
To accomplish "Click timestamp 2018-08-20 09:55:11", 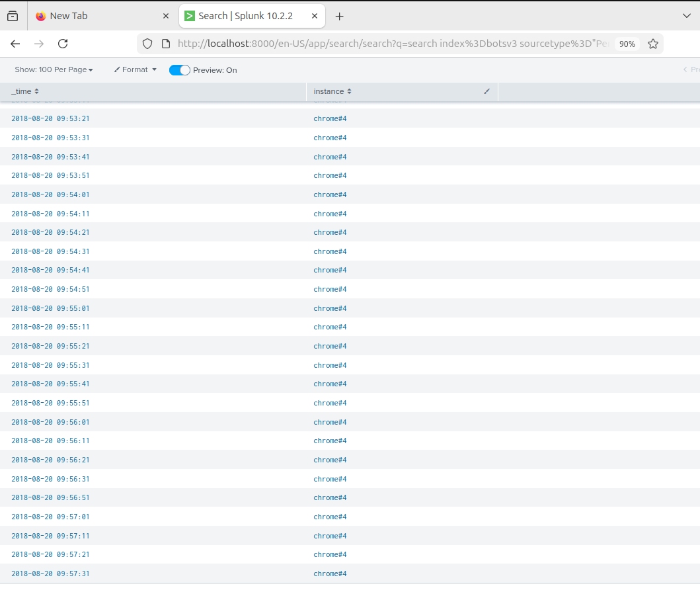I will pyautogui.click(x=50, y=327).
